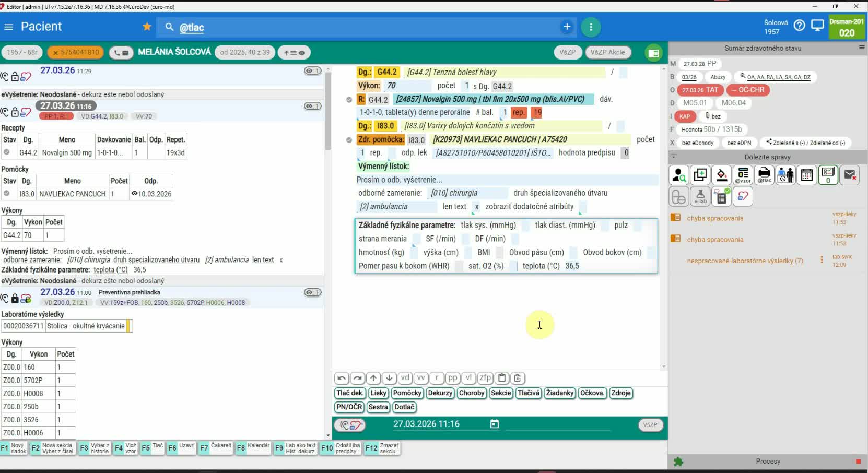Click the @tlac printer icon

(x=764, y=175)
